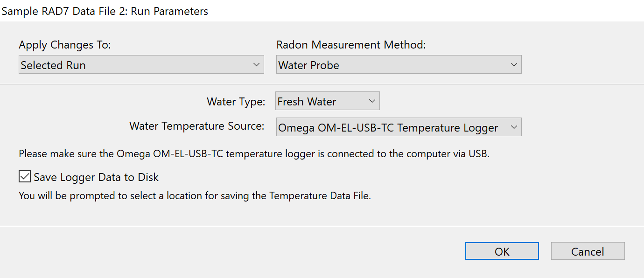
Task: Click the chevron arrow beside Selected Run
Action: click(x=256, y=65)
